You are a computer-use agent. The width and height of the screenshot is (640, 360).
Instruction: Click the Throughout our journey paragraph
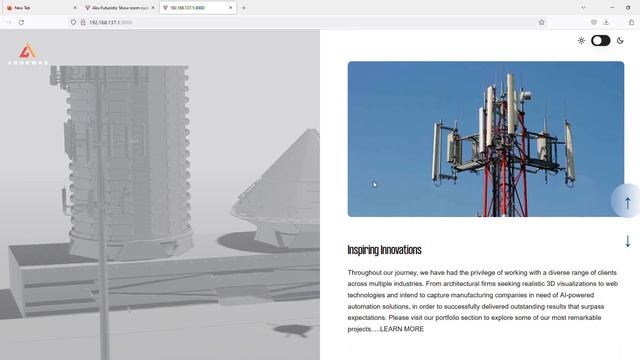(x=483, y=300)
